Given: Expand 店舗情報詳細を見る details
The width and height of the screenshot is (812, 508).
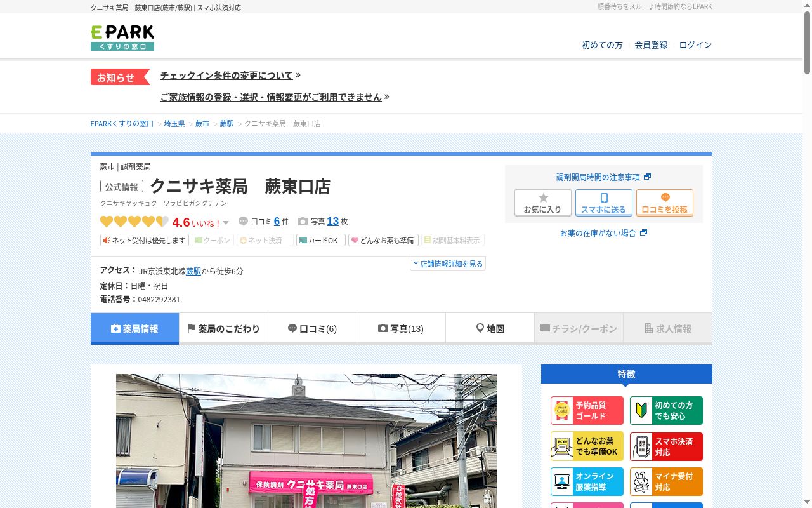Looking at the screenshot, I should click(x=448, y=264).
